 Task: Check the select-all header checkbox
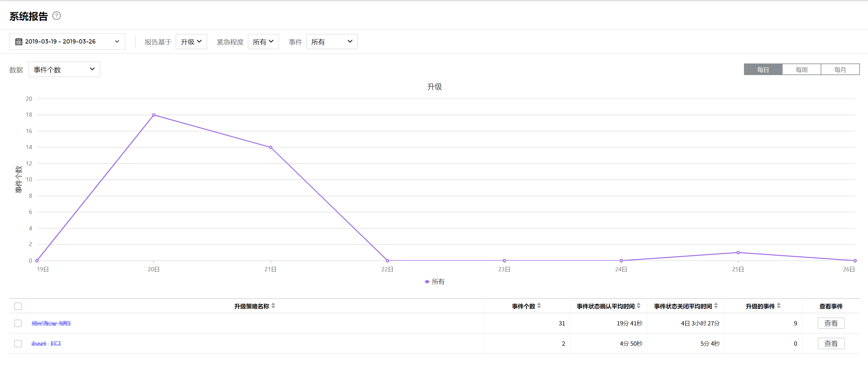click(18, 306)
